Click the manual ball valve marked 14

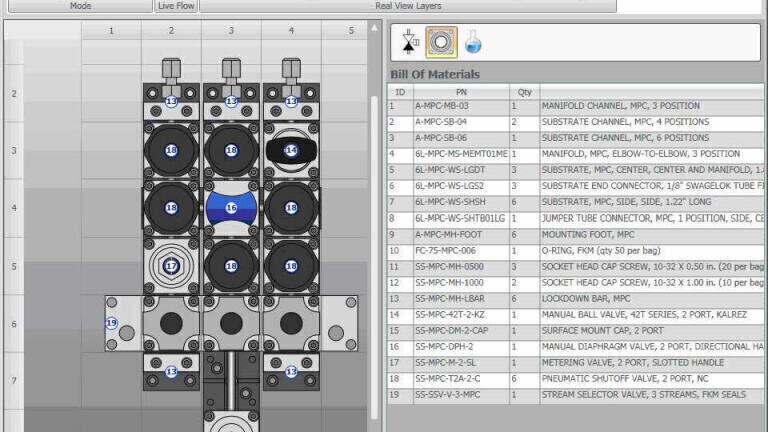291,150
